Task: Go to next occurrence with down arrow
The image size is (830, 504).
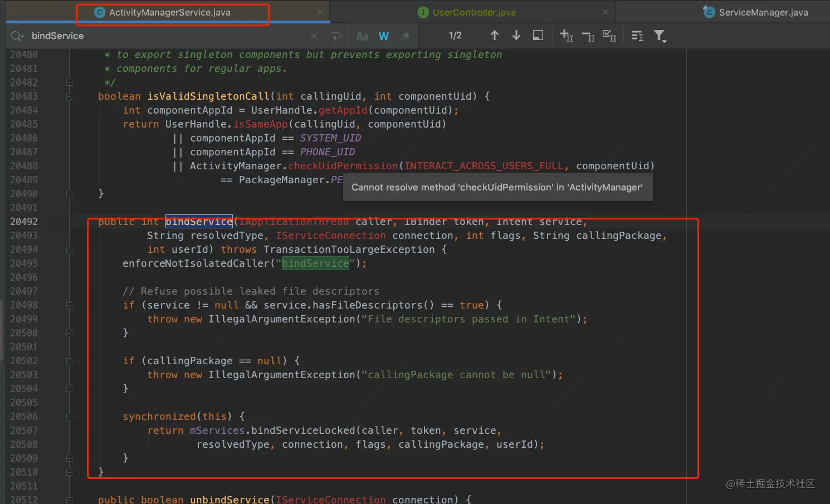Action: tap(516, 36)
